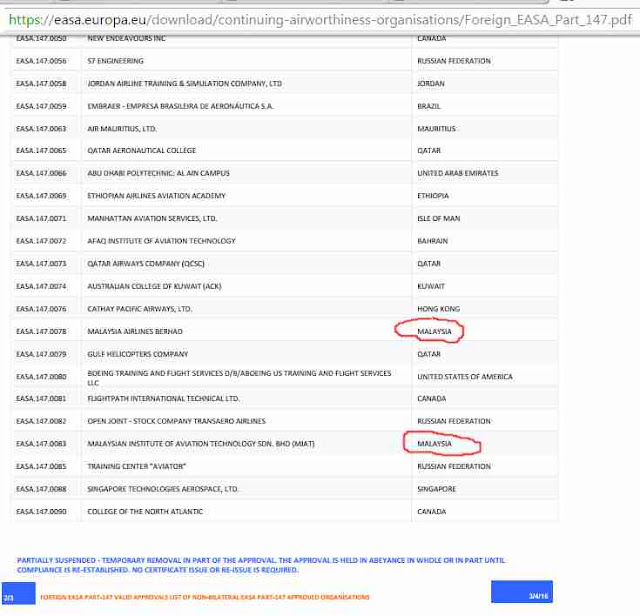Image resolution: width=640 pixels, height=616 pixels.
Task: Select approval number EASA.147.0082
Action: tap(41, 421)
